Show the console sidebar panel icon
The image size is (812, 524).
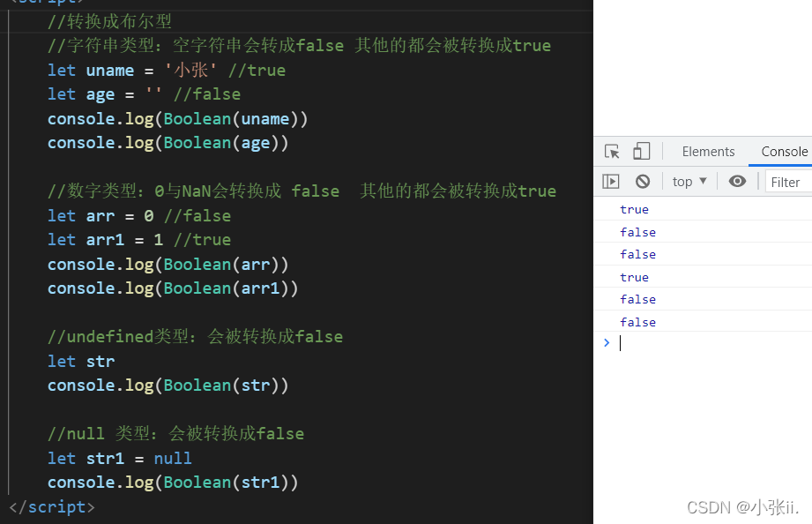point(611,182)
